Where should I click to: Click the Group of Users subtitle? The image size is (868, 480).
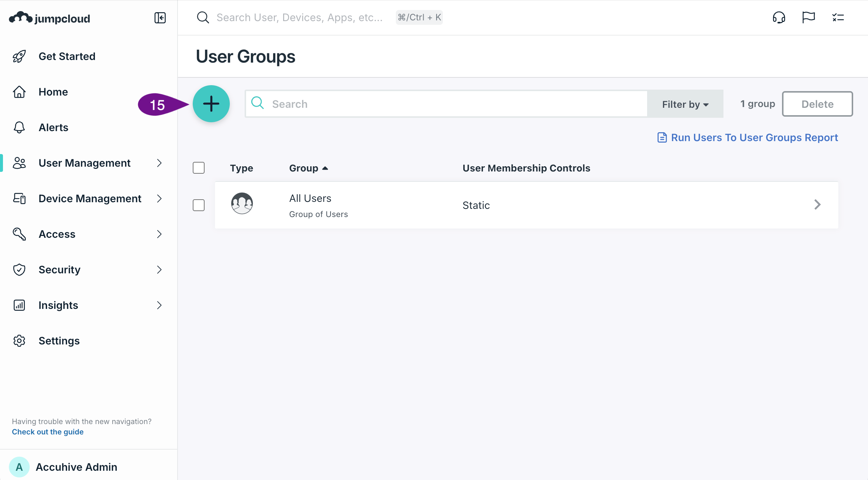pos(318,214)
